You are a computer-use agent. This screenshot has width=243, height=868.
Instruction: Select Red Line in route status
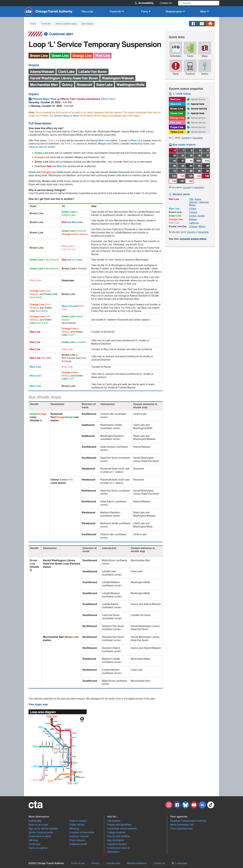[x=177, y=99]
